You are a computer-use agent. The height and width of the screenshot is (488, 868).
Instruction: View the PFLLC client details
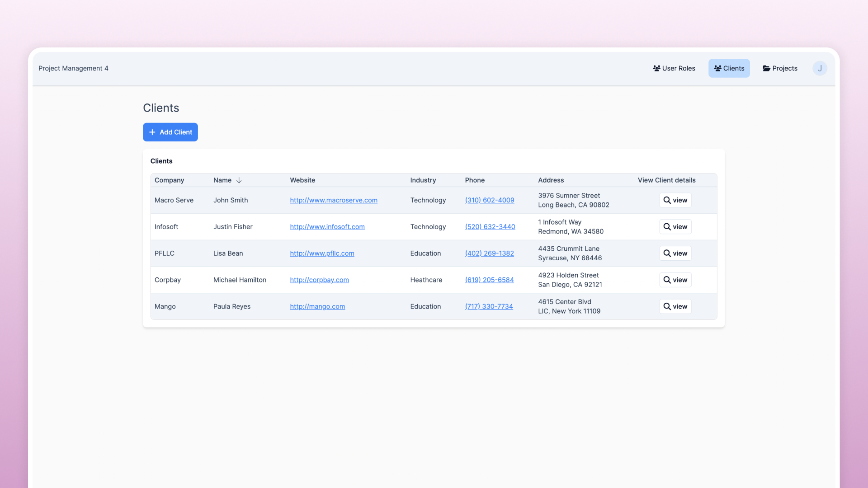pyautogui.click(x=675, y=253)
